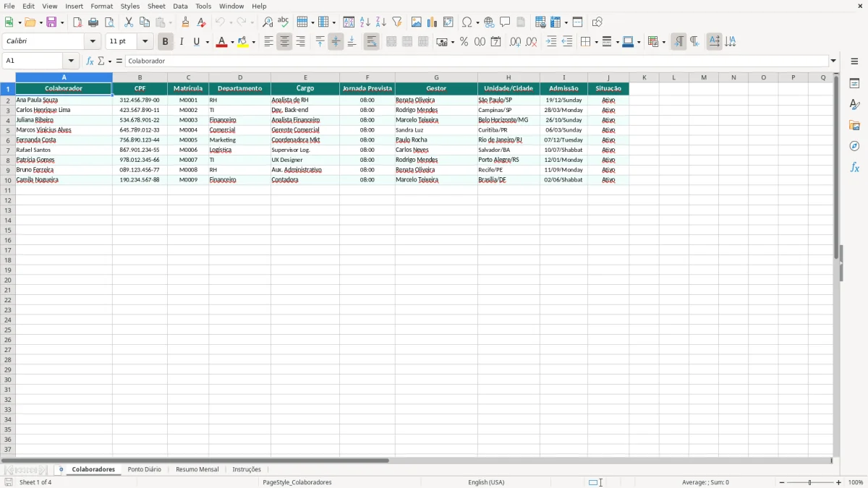Expand the formula bar
868x488 pixels.
(x=833, y=61)
